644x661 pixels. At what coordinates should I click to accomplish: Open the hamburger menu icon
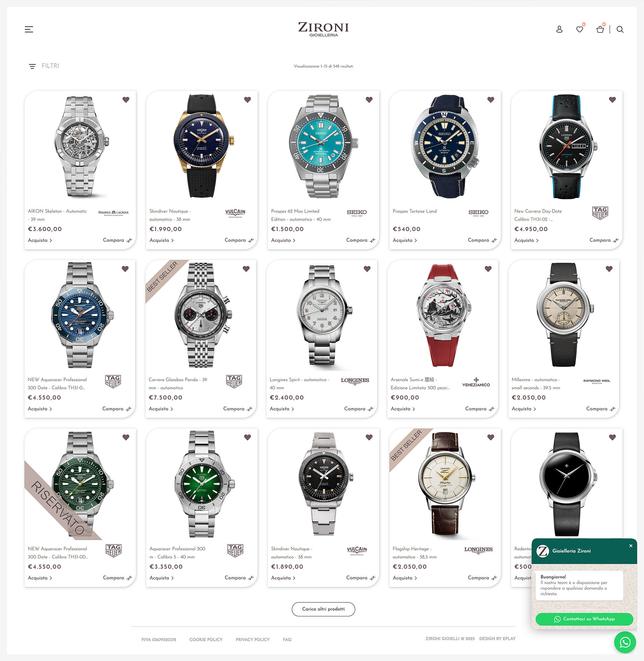pos(29,30)
